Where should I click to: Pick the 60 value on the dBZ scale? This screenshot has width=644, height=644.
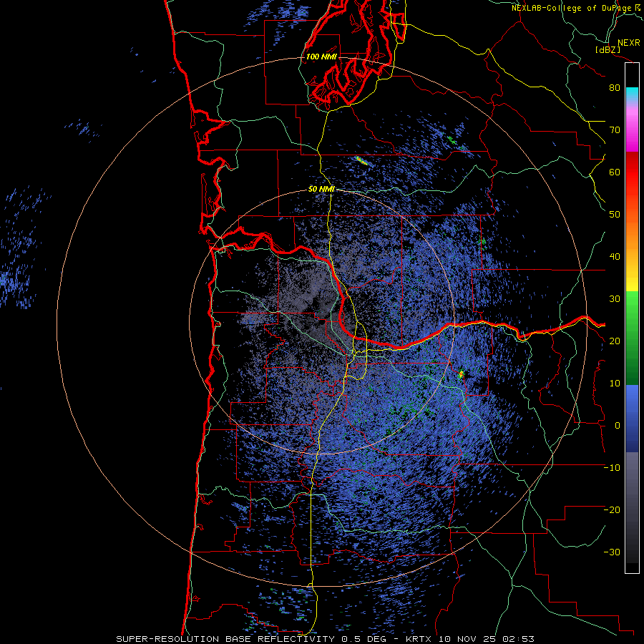click(615, 172)
